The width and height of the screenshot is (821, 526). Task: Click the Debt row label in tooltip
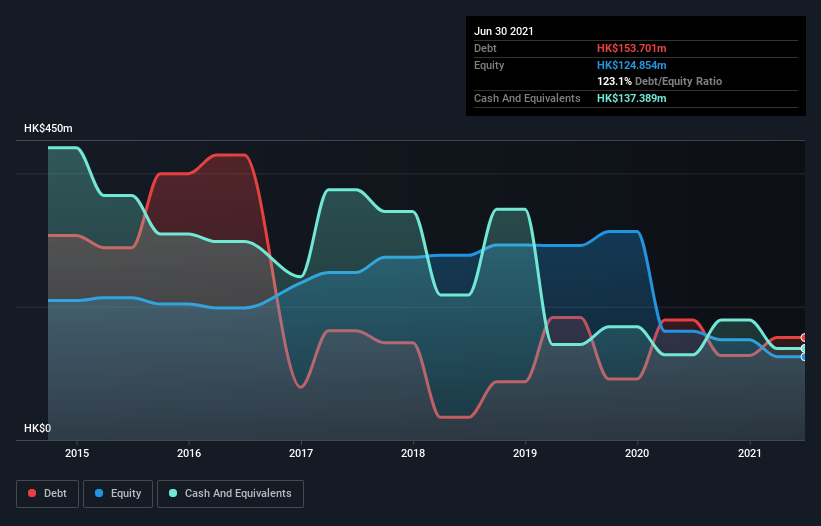coord(485,48)
